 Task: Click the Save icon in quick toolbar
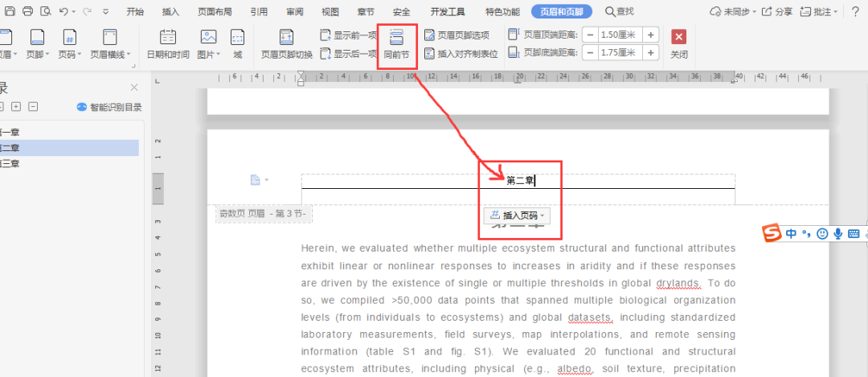pos(10,11)
